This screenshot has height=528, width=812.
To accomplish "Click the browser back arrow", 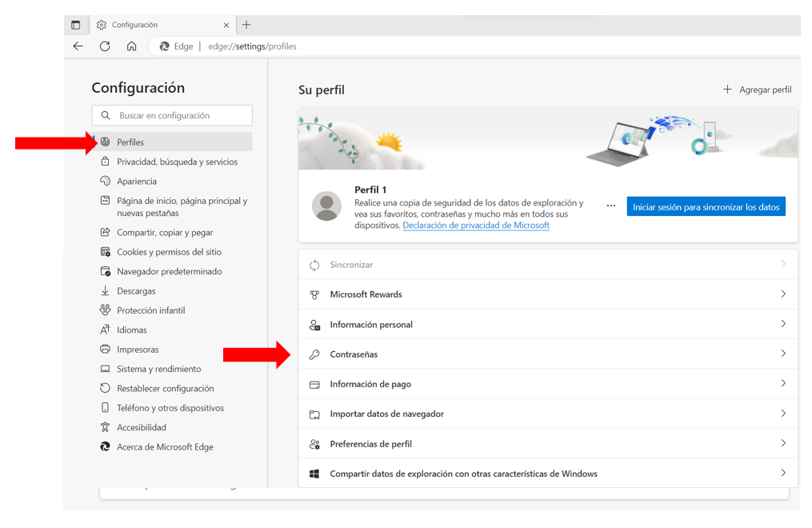I will [x=78, y=46].
